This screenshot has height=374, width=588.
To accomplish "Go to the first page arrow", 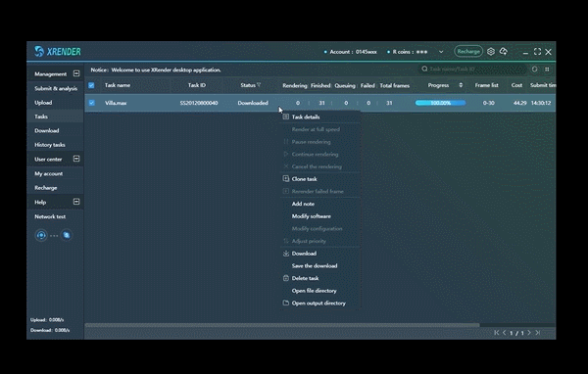I will 497,333.
